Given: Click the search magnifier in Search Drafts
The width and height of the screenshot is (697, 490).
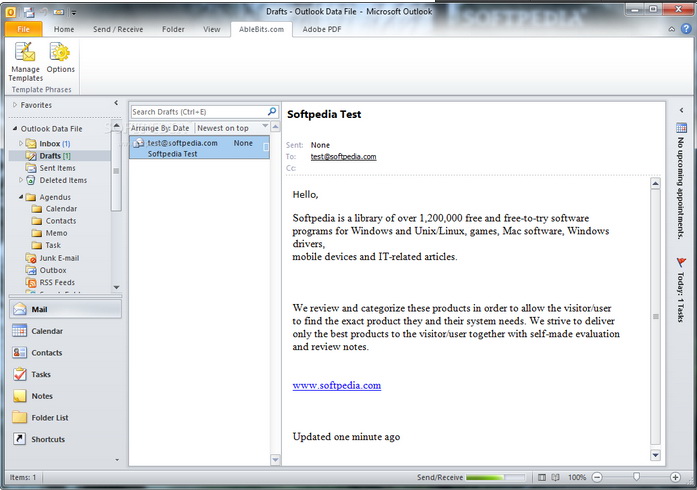Looking at the screenshot, I should [272, 112].
